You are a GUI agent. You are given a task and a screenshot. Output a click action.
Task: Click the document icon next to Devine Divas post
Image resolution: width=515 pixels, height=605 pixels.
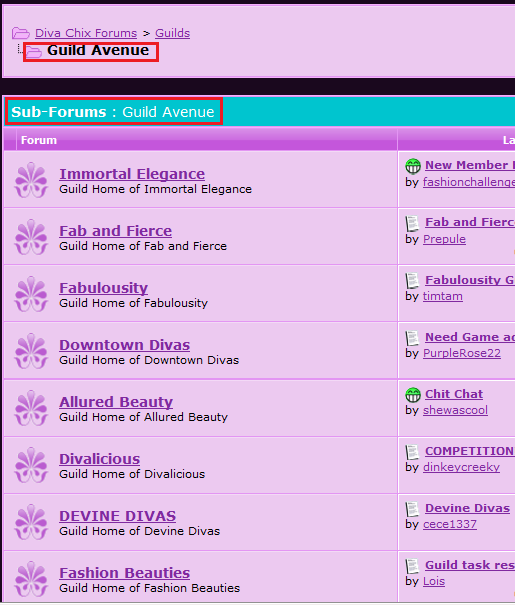pyautogui.click(x=412, y=509)
